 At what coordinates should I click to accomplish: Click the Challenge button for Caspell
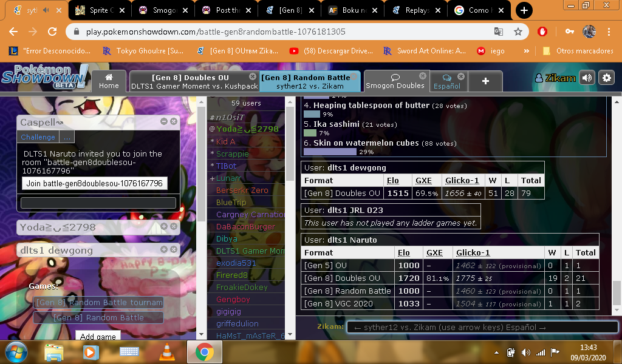click(x=38, y=137)
